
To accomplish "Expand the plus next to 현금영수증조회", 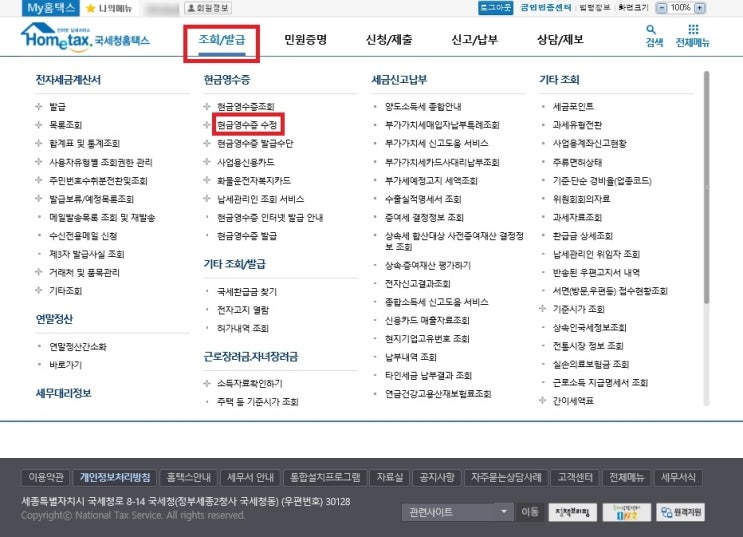I will (x=207, y=106).
